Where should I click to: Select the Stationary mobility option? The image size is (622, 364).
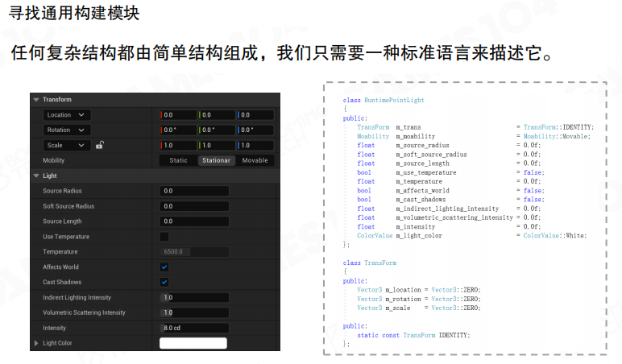[215, 160]
